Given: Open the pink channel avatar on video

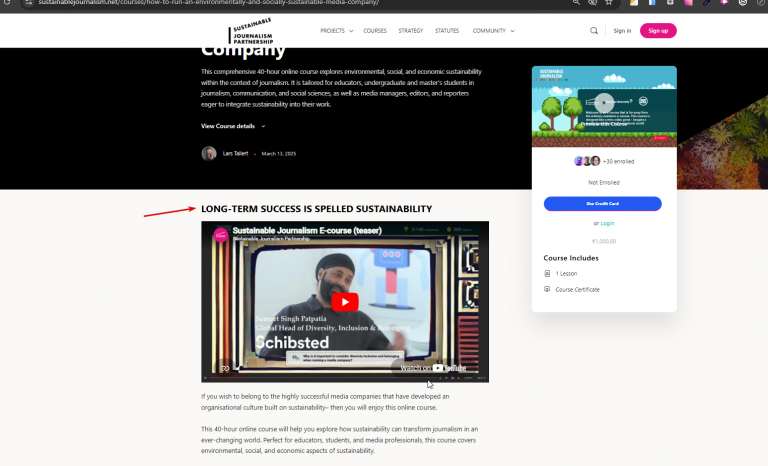Looking at the screenshot, I should [x=220, y=235].
